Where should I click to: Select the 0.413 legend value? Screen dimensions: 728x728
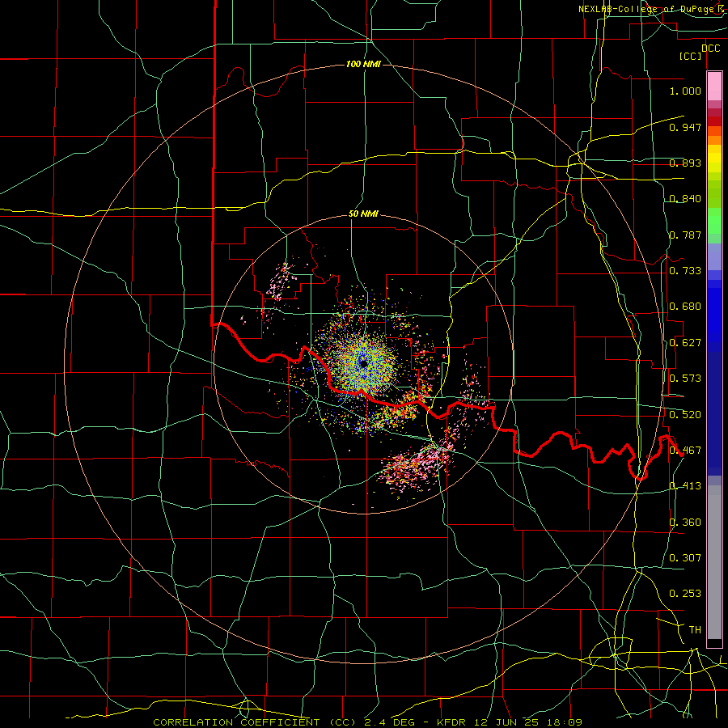[685, 486]
